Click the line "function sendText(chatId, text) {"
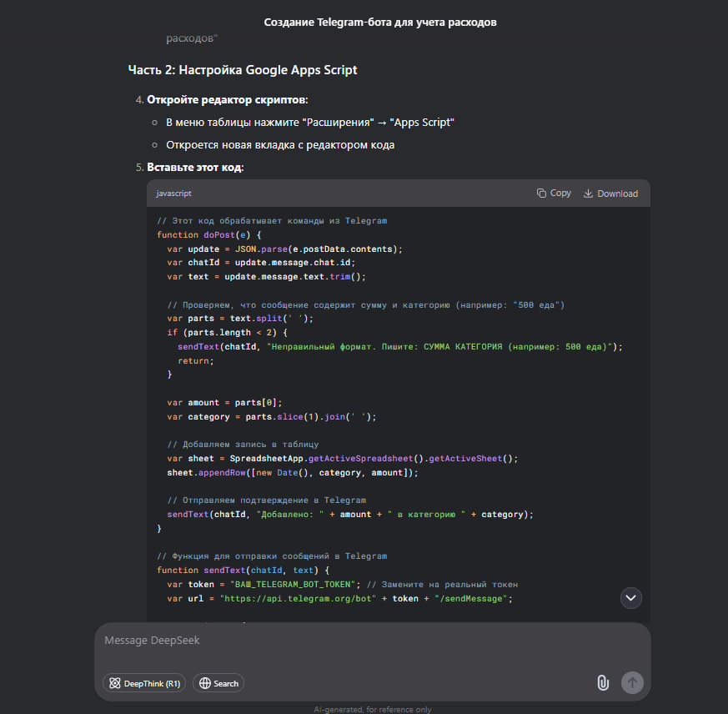 click(243, 570)
